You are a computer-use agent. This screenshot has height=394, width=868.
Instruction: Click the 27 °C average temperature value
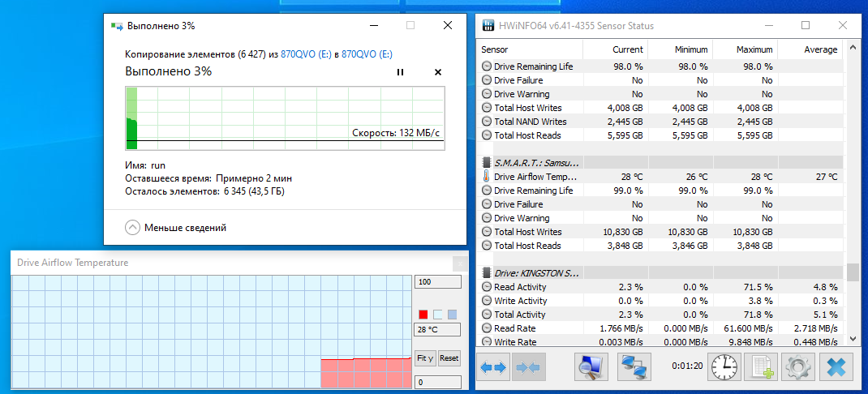coord(826,177)
